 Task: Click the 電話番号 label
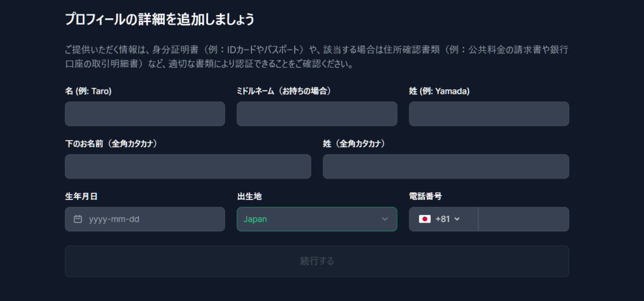425,197
